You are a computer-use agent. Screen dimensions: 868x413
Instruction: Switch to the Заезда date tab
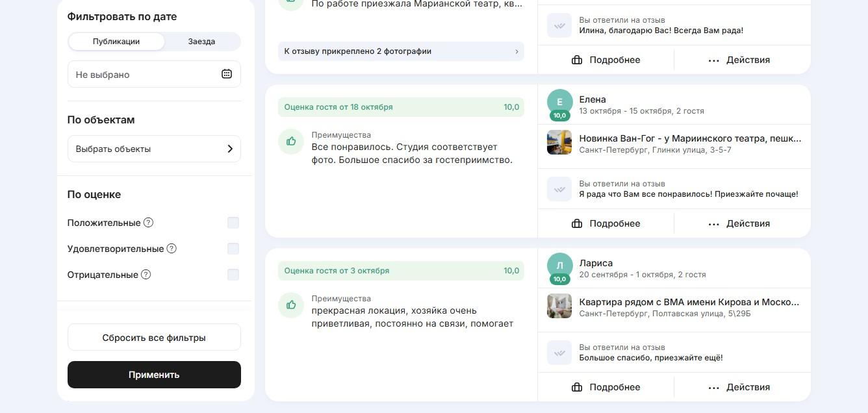click(201, 42)
